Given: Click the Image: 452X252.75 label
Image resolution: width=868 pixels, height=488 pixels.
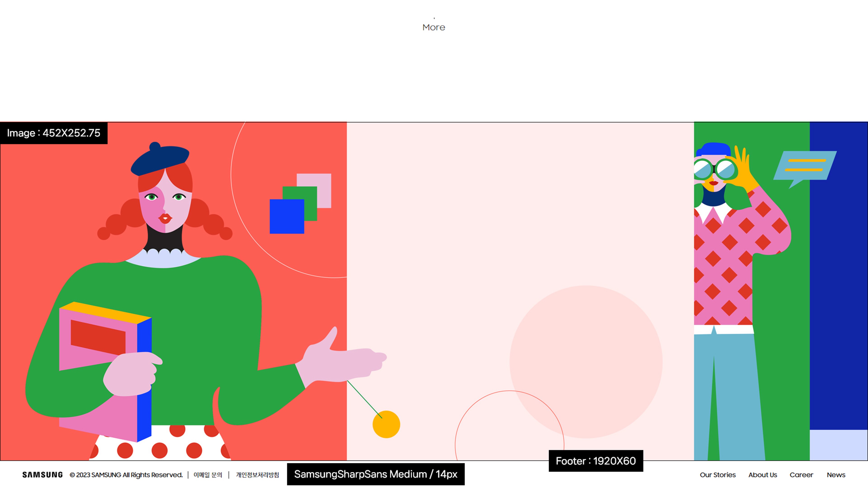Looking at the screenshot, I should click(54, 133).
